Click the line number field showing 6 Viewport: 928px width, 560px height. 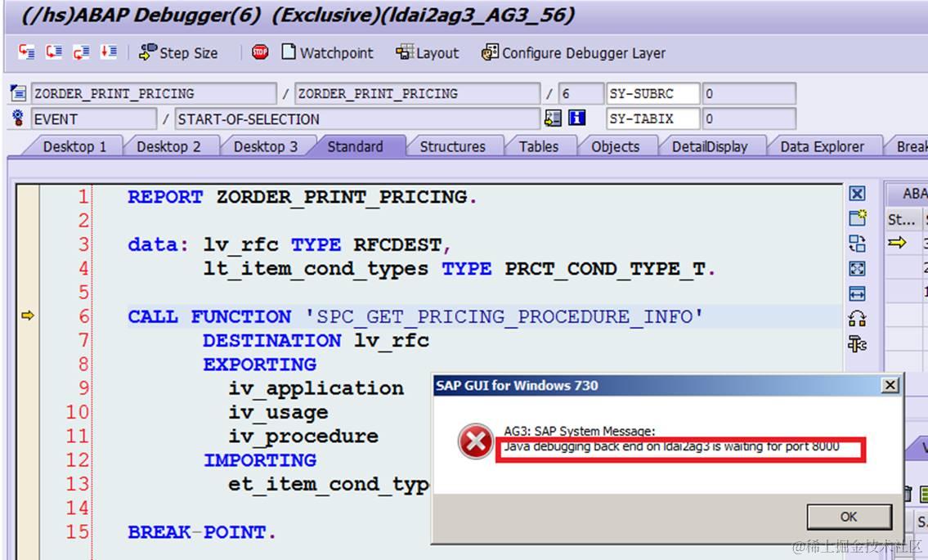click(x=581, y=93)
